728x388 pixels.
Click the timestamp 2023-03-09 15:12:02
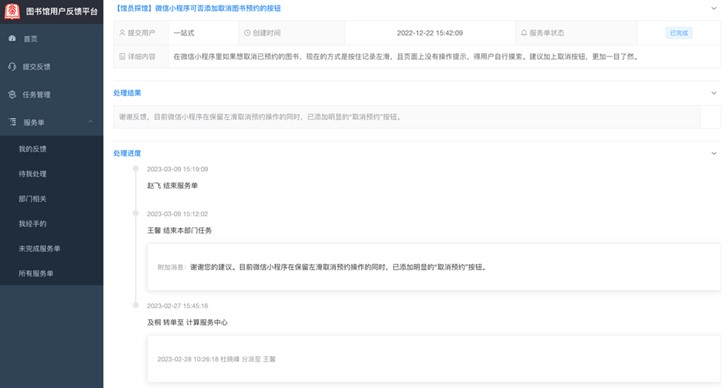[177, 214]
